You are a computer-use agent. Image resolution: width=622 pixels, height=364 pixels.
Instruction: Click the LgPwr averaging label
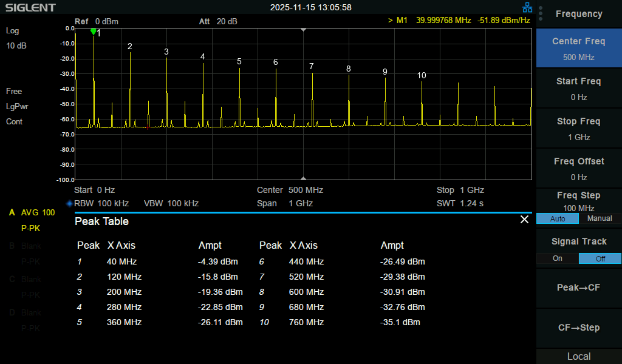tap(17, 107)
